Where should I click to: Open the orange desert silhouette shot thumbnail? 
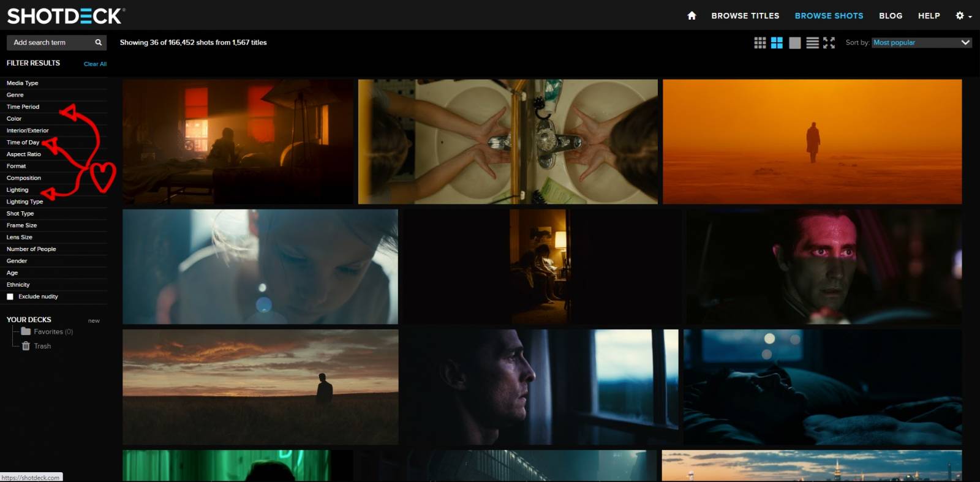(812, 141)
